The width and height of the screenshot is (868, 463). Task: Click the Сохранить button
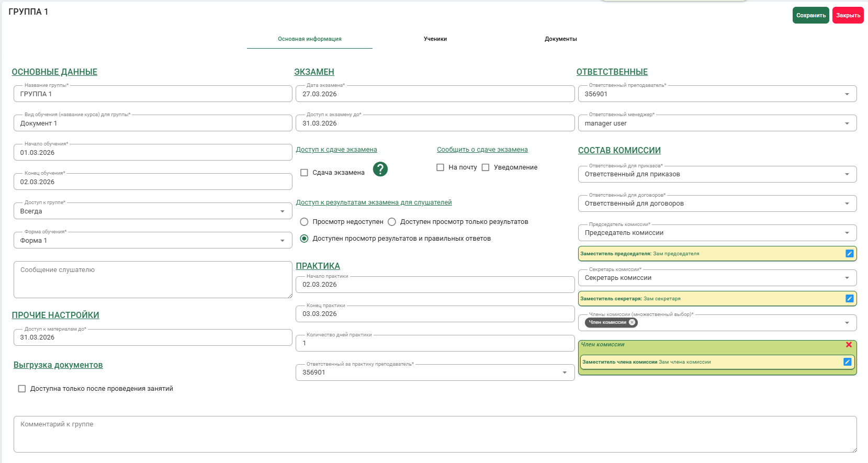[x=811, y=15]
